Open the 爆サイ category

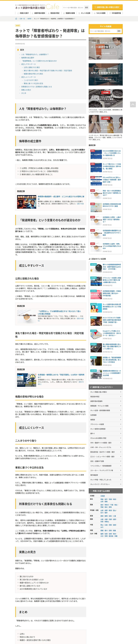tap(106, 434)
